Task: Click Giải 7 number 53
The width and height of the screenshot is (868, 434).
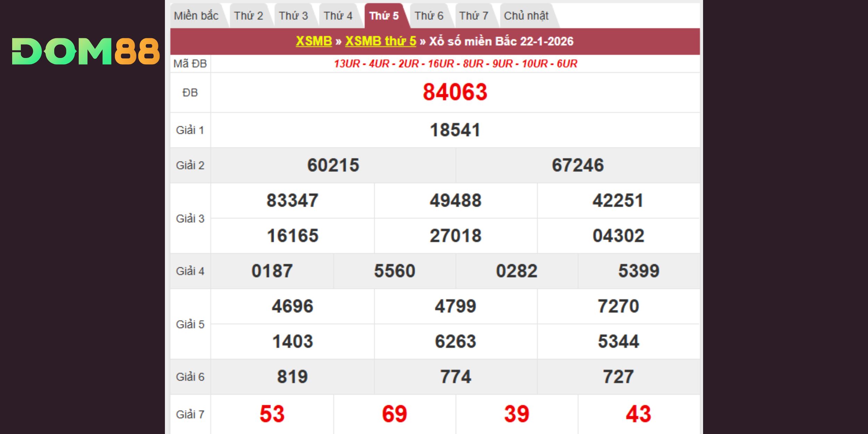Action: 272,414
